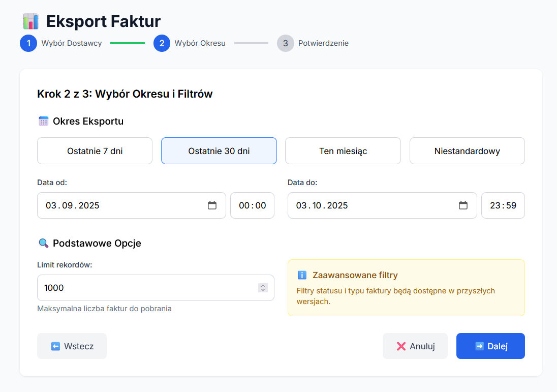This screenshot has width=557, height=392.
Task: Focus the Limit rekordów input with 1000
Action: click(147, 288)
